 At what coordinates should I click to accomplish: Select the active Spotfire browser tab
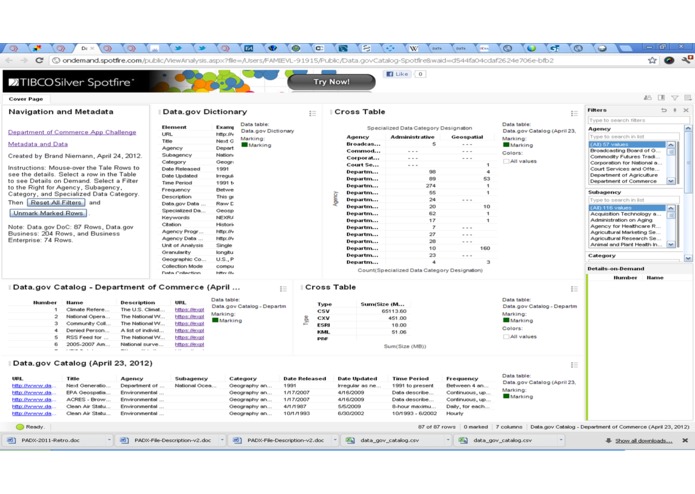point(87,48)
